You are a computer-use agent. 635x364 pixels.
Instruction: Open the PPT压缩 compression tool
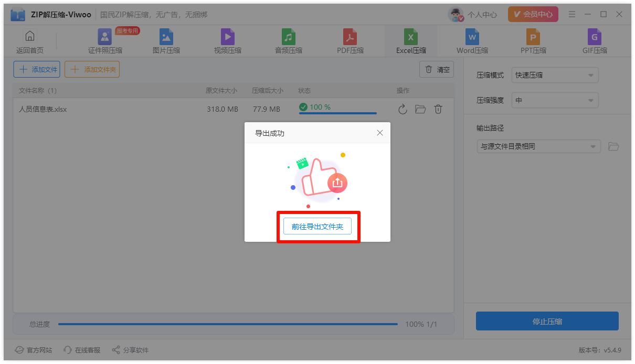point(533,42)
